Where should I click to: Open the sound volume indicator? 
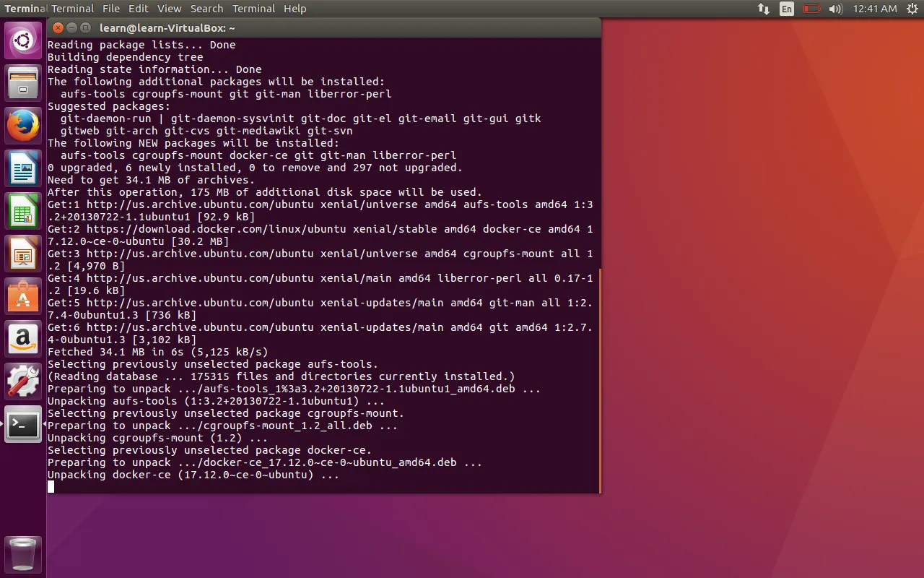point(836,9)
